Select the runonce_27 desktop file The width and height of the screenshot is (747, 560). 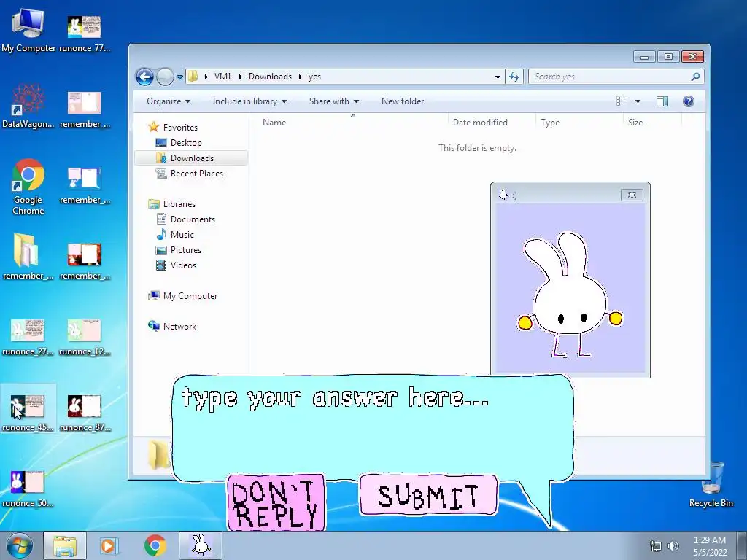[28, 337]
